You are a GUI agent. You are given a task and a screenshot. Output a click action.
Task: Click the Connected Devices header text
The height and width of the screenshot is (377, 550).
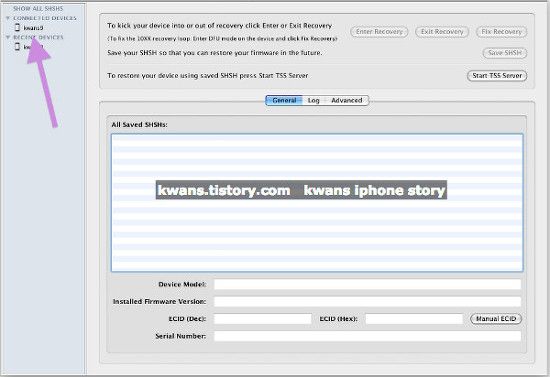45,18
